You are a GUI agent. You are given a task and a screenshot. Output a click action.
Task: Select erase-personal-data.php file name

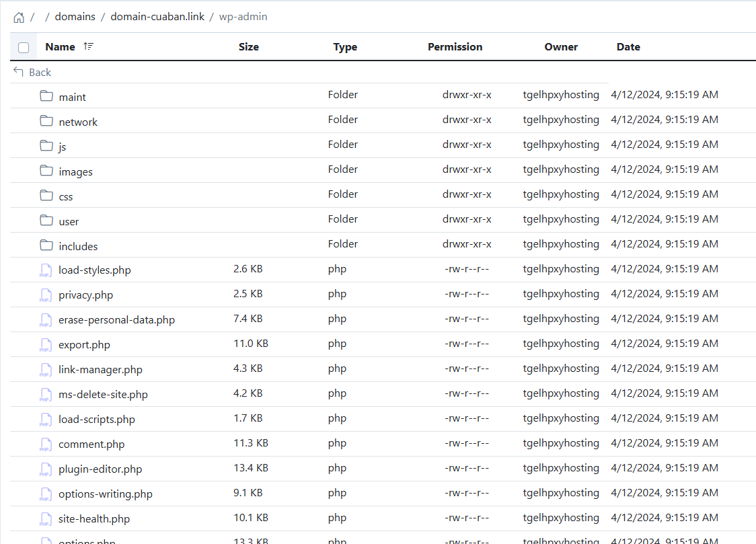click(116, 321)
